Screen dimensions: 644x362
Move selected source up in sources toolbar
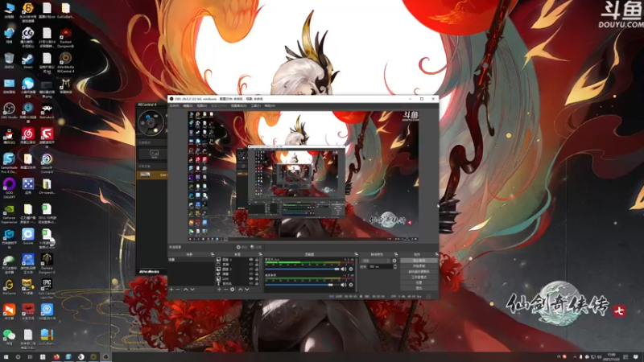click(240, 290)
